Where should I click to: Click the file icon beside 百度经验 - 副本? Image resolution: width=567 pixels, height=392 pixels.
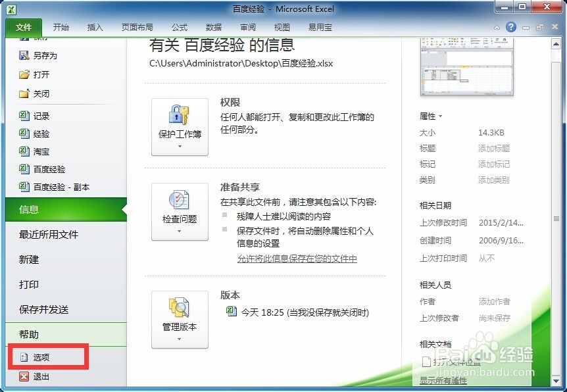[24, 187]
